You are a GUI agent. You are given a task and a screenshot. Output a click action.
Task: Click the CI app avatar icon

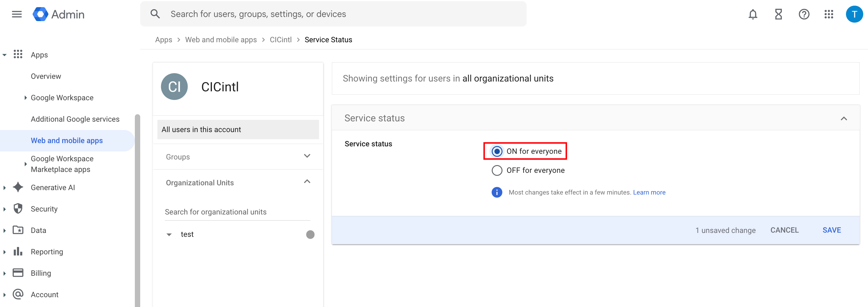(174, 87)
